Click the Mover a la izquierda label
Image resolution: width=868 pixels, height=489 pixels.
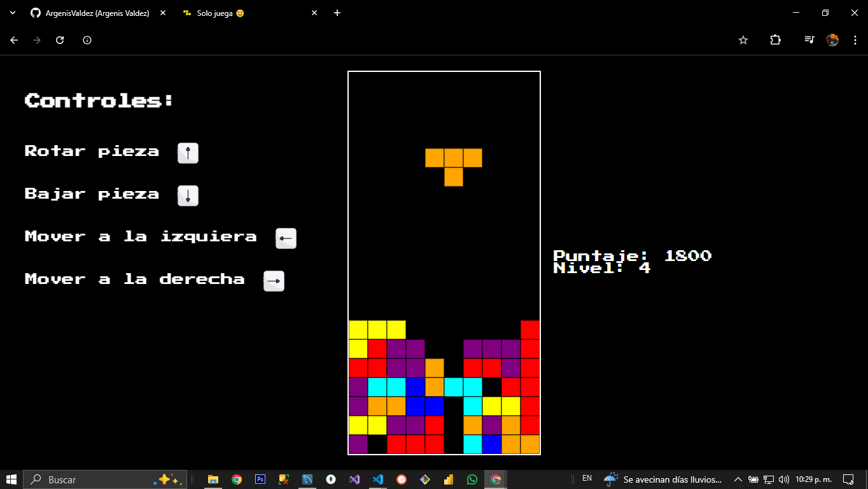pos(141,236)
